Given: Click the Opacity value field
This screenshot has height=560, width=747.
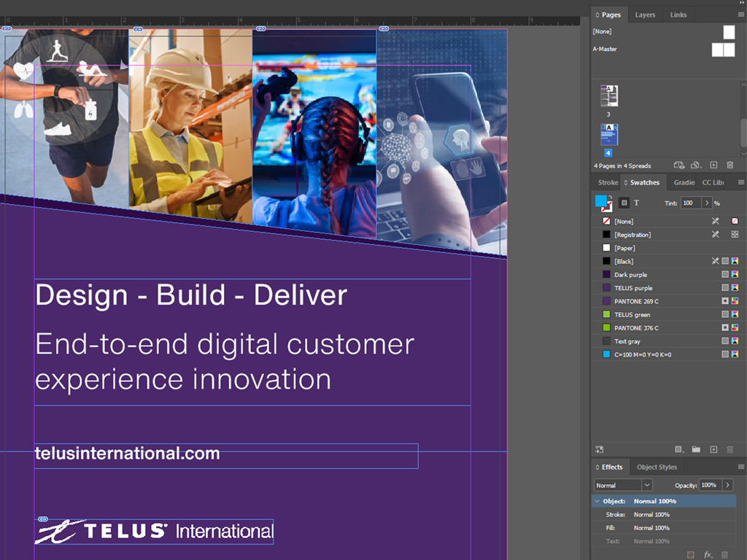Looking at the screenshot, I should [710, 485].
